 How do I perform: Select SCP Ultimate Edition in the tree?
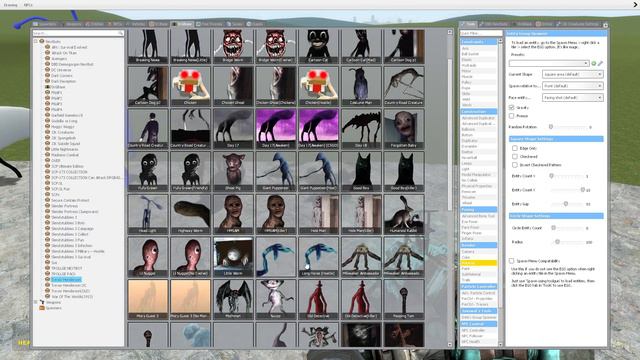click(68, 167)
